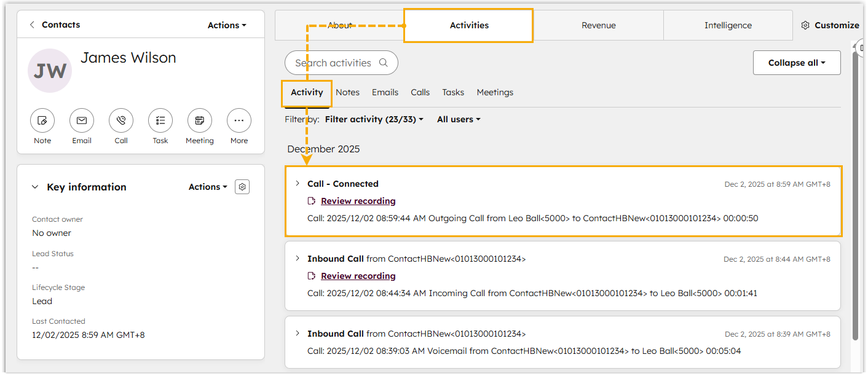The image size is (868, 376).
Task: Open the contact header Actions dropdown
Action: 226,25
